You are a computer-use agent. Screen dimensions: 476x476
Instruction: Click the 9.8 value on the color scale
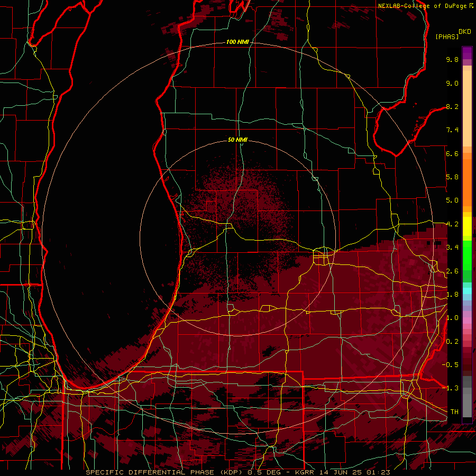452,59
